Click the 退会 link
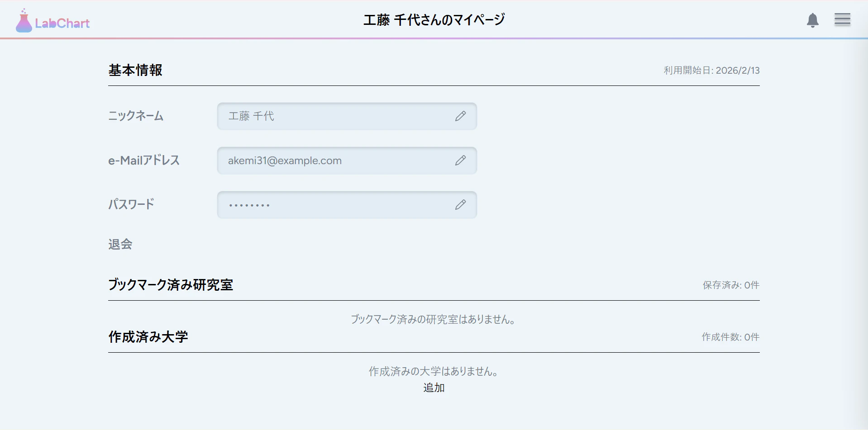The height and width of the screenshot is (430, 868). pos(120,244)
